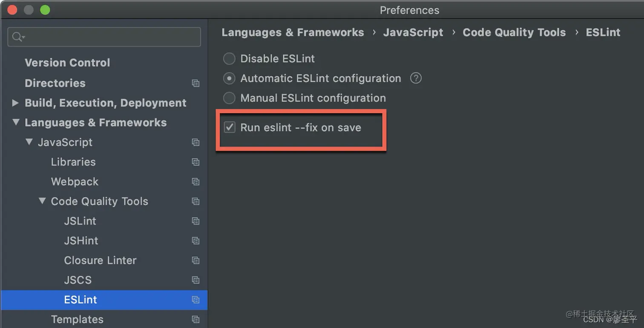644x328 pixels.
Task: Open JSLint settings page
Action: point(80,221)
